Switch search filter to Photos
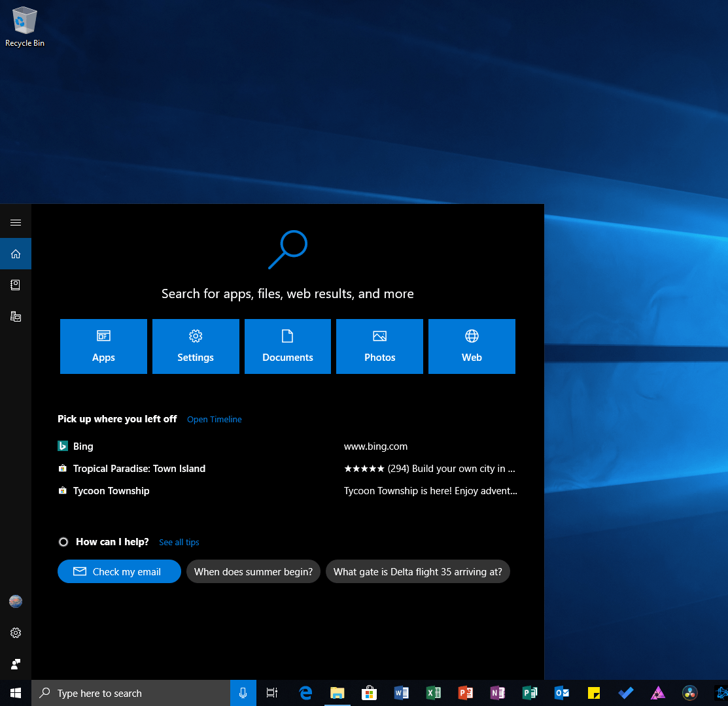The width and height of the screenshot is (728, 706). tap(379, 346)
